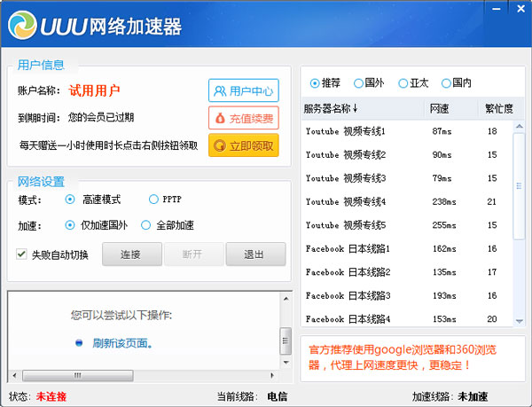Image resolution: width=532 pixels, height=407 pixels.
Task: Click the red browser recommendation notice
Action: [403, 357]
